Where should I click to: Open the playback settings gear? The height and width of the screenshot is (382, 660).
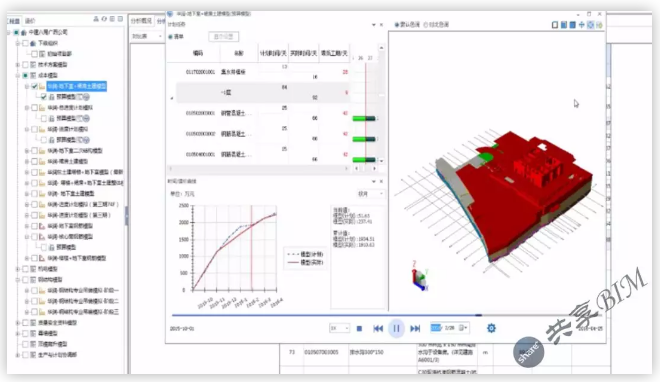(491, 328)
